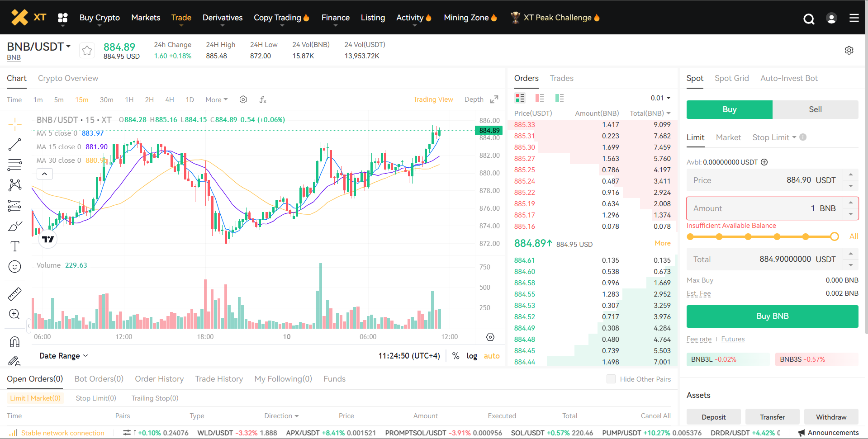
Task: Select the text annotation tool
Action: pyautogui.click(x=14, y=246)
